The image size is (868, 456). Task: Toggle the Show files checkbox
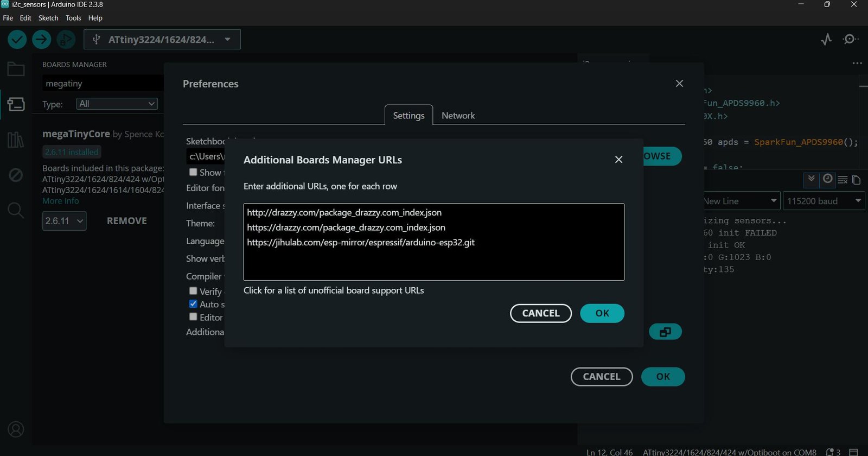point(193,172)
